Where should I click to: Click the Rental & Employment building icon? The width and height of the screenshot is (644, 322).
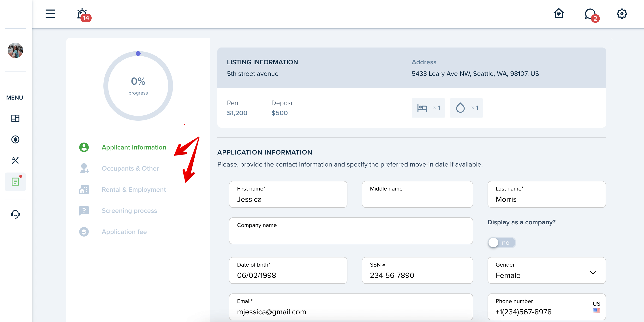(x=84, y=190)
